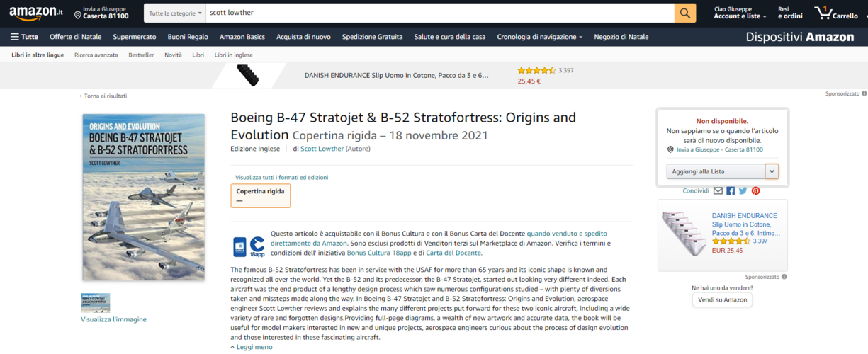Open Carta del Docente link
The height and width of the screenshot is (354, 868).
453,253
